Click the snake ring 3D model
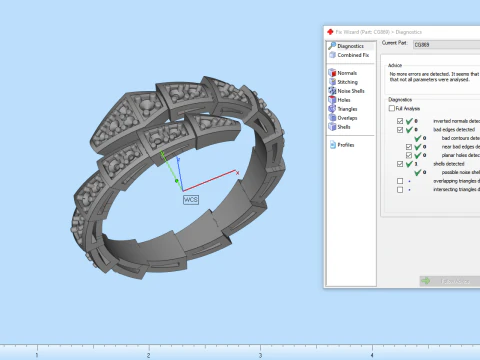Image resolution: width=480 pixels, height=360 pixels. click(x=178, y=177)
